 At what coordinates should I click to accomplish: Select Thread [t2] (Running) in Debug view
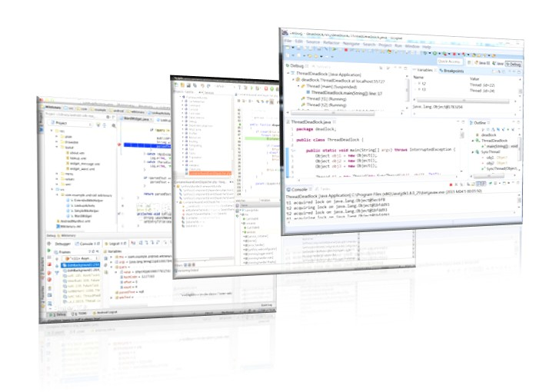[x=324, y=105]
